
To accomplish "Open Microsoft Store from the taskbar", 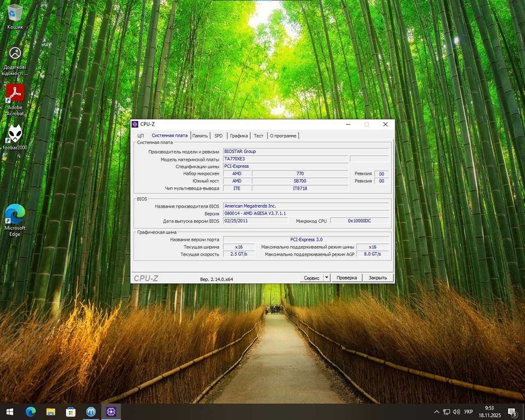I will [x=71, y=412].
